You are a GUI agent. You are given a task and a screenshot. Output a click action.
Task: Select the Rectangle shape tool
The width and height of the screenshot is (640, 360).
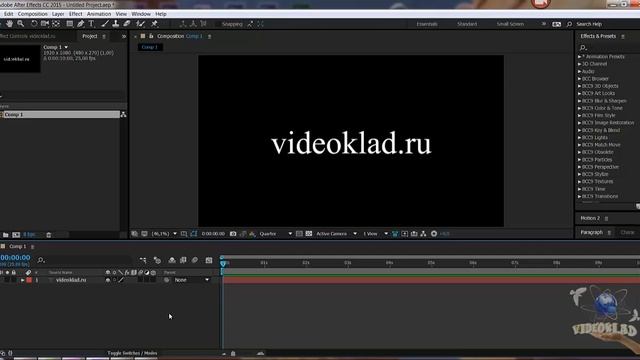70,24
